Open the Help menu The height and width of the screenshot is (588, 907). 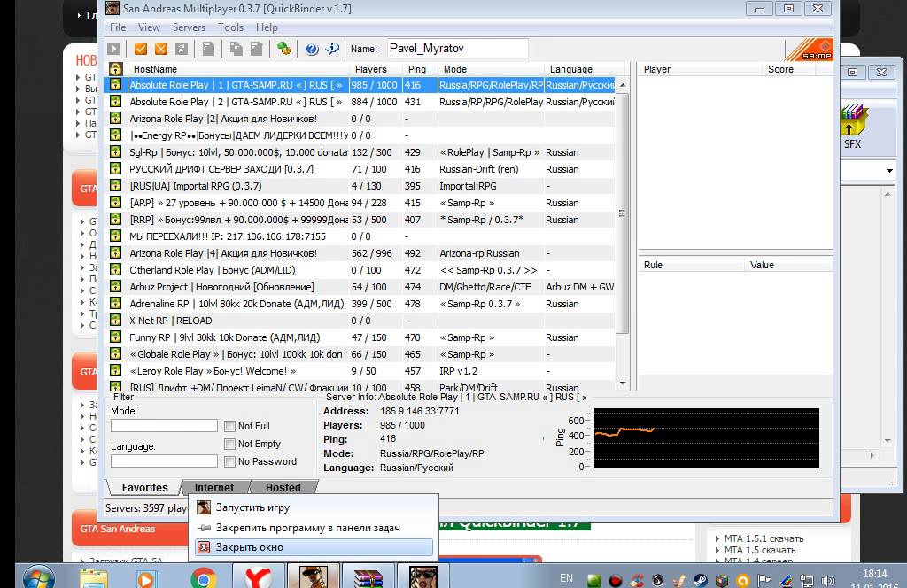(267, 27)
